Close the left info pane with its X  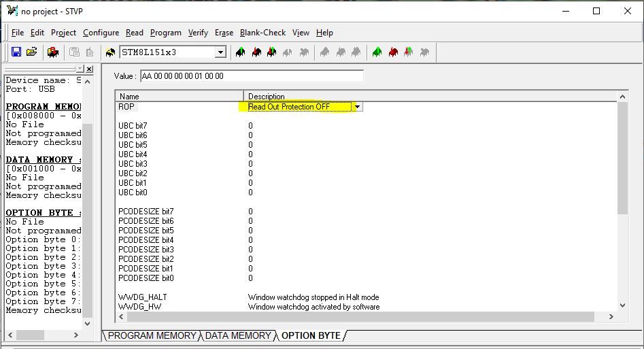90,69
